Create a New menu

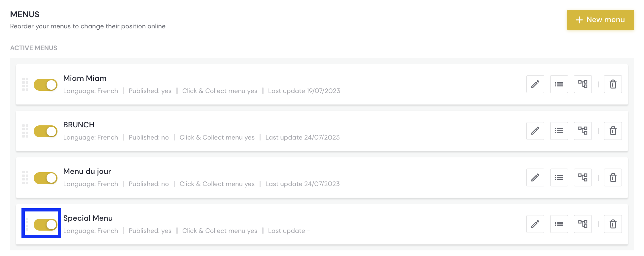click(600, 20)
